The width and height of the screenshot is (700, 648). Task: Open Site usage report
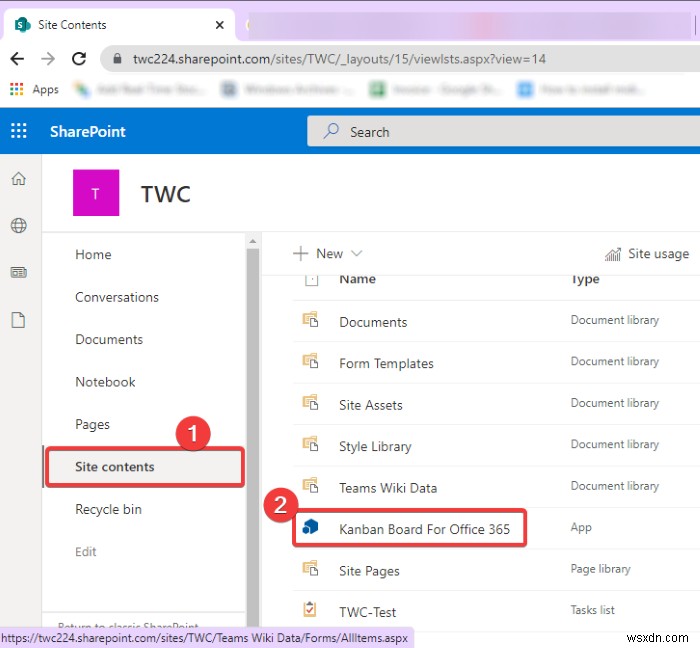point(647,254)
